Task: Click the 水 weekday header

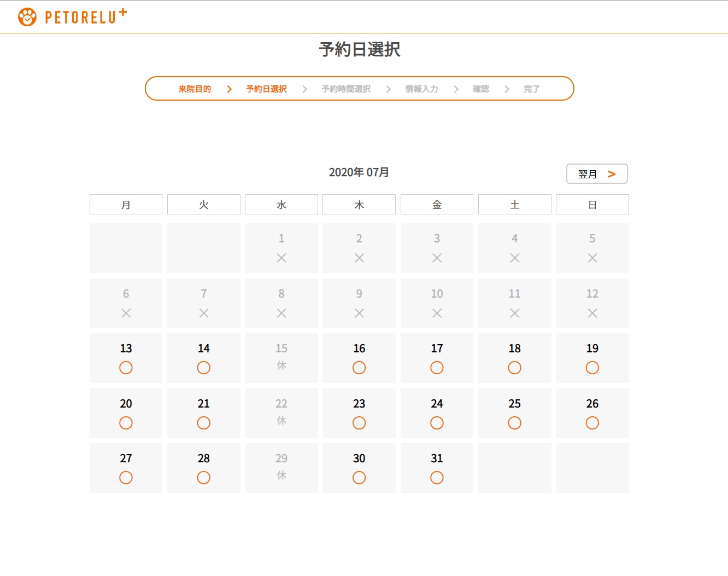Action: [281, 205]
